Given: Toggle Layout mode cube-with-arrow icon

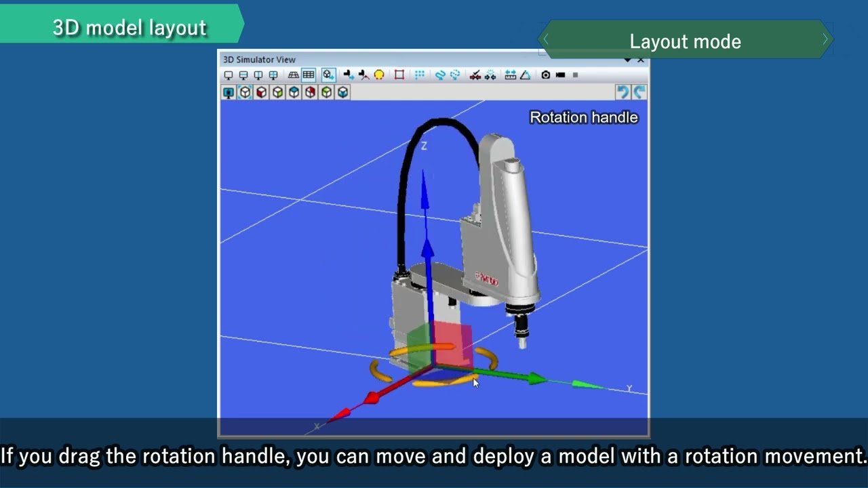Looking at the screenshot, I should tap(329, 75).
